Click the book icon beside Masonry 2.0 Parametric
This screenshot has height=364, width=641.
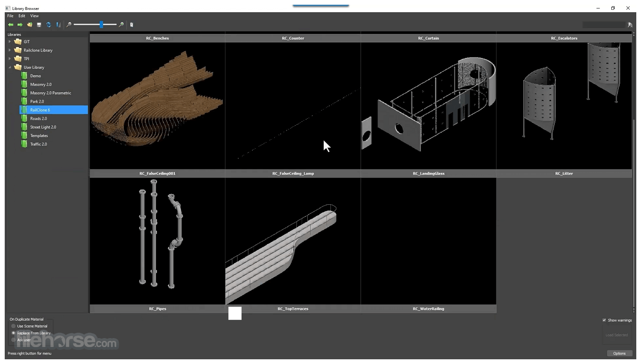(24, 93)
